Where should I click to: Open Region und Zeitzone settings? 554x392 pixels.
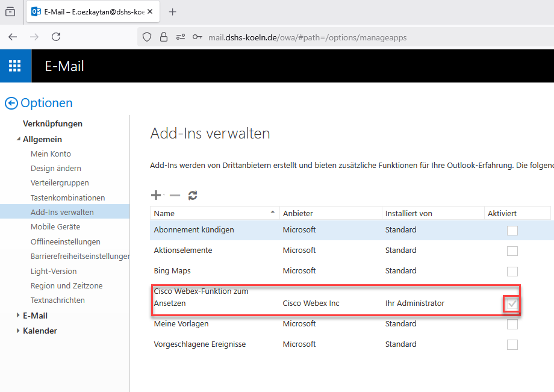tap(66, 285)
